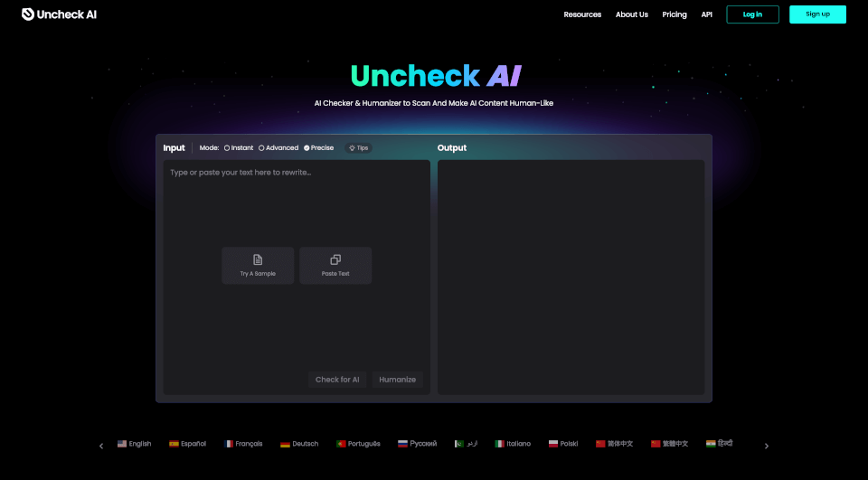868x480 pixels.
Task: Open the API page
Action: click(707, 14)
